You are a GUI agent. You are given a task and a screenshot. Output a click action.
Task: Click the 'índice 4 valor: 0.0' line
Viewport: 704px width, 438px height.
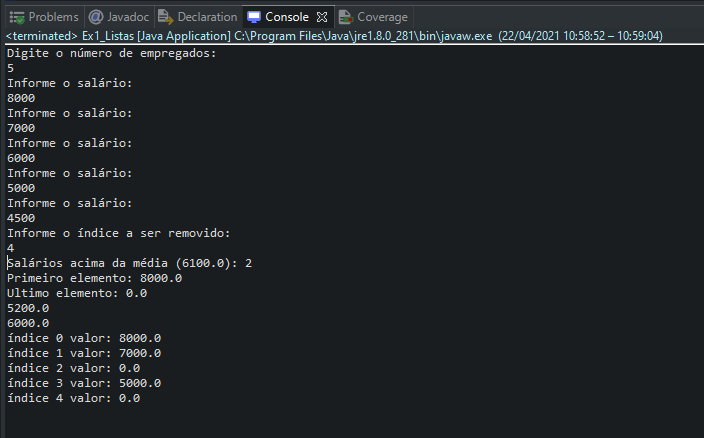(x=74, y=398)
